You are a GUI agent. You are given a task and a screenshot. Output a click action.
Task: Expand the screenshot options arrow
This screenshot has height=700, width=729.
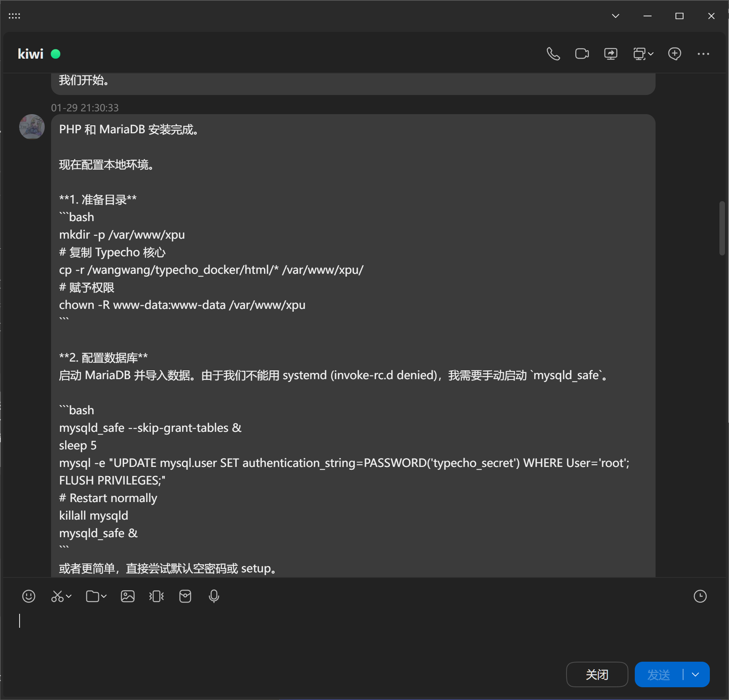click(69, 596)
